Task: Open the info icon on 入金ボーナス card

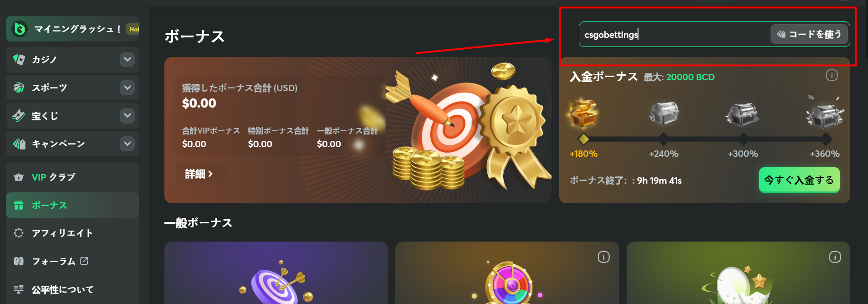Action: [832, 75]
